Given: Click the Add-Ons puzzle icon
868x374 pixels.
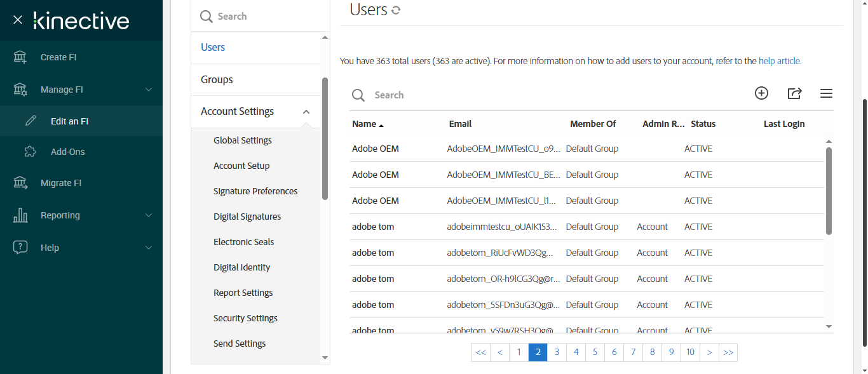Looking at the screenshot, I should coord(31,152).
